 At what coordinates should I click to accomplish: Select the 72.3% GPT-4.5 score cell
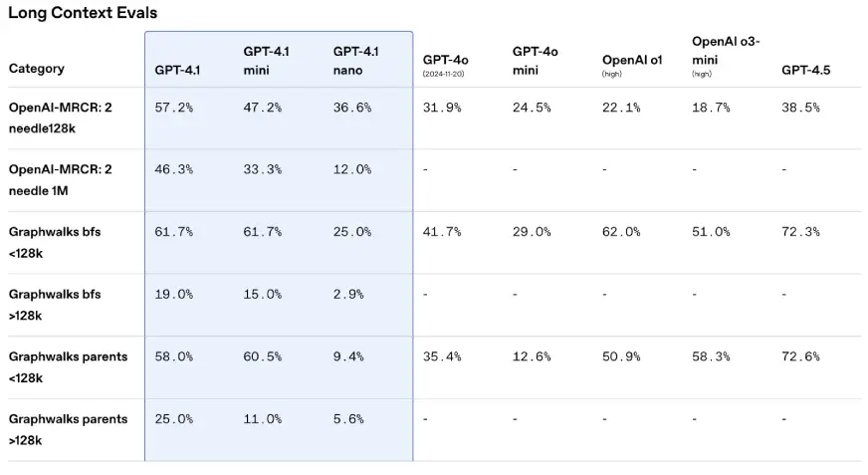(x=800, y=232)
